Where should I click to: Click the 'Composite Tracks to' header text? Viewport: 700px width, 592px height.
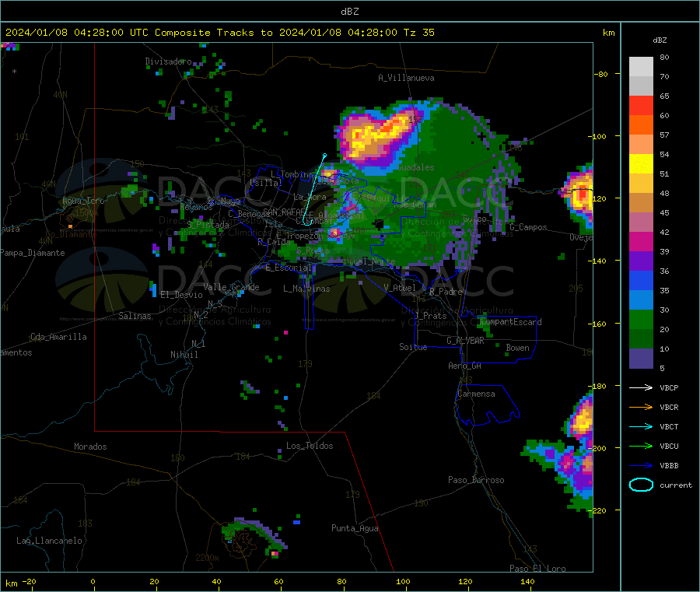click(x=213, y=33)
